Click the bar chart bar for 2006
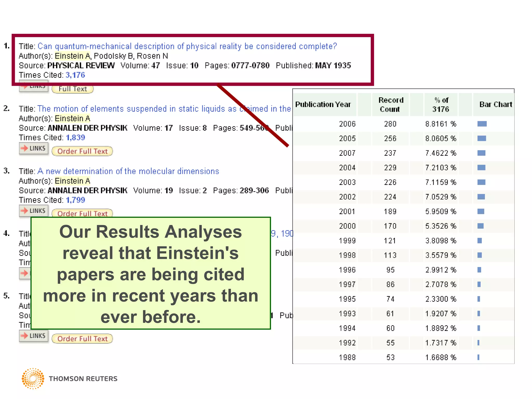Screen dimensions: 532x399 [x=482, y=124]
